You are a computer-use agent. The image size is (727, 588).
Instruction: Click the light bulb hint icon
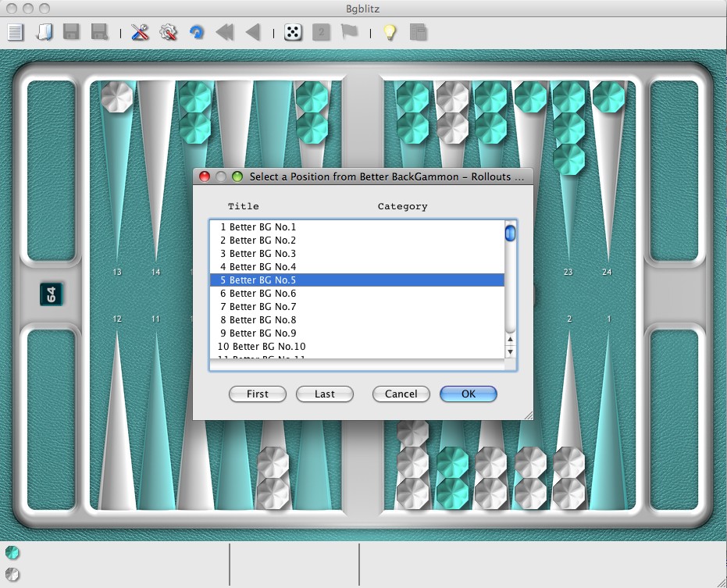[389, 32]
